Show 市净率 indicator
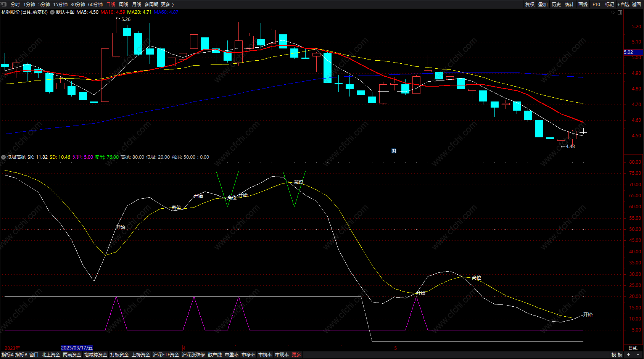Screen dimensions: 644x359 248,355
